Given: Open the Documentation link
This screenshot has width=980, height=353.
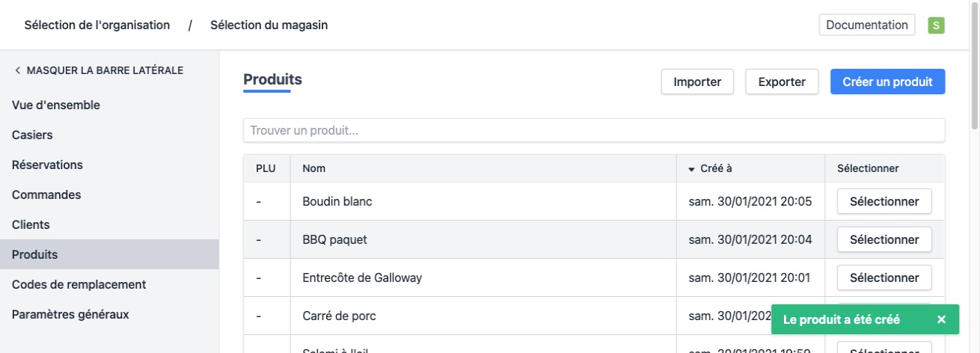Looking at the screenshot, I should [867, 25].
